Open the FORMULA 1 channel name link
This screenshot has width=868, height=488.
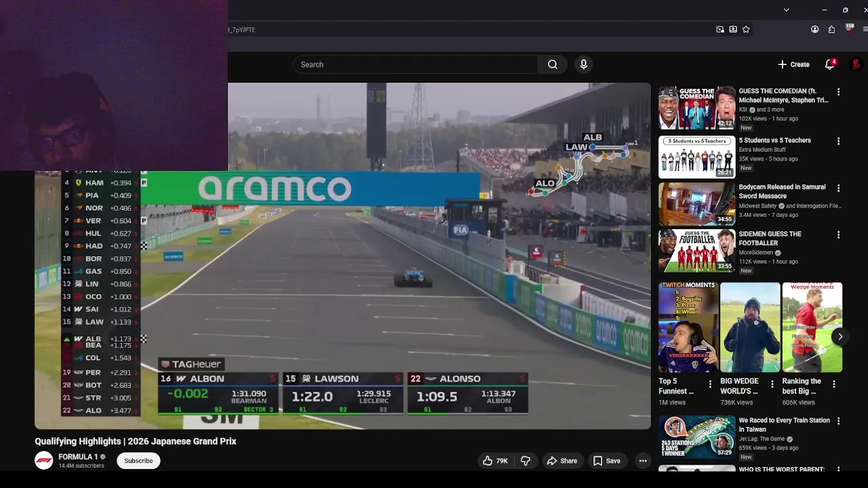click(78, 457)
